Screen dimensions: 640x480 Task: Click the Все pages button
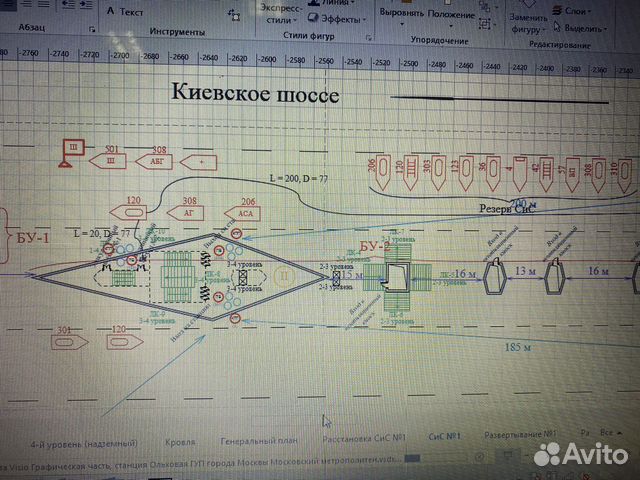[x=611, y=432]
